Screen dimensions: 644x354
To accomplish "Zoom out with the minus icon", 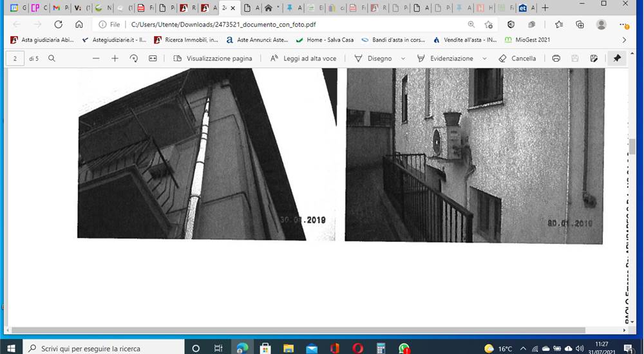I will point(96,59).
